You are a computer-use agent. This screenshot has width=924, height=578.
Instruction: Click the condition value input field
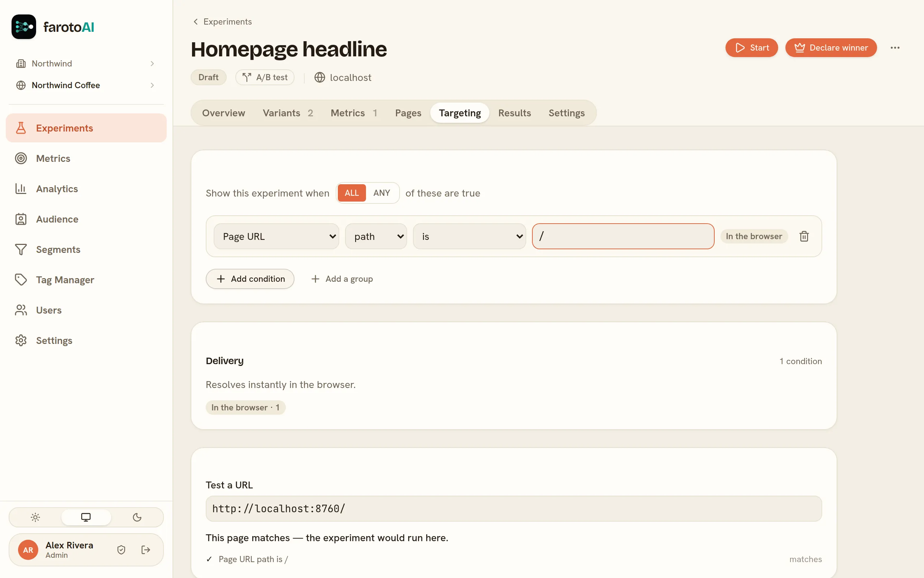[x=623, y=236]
